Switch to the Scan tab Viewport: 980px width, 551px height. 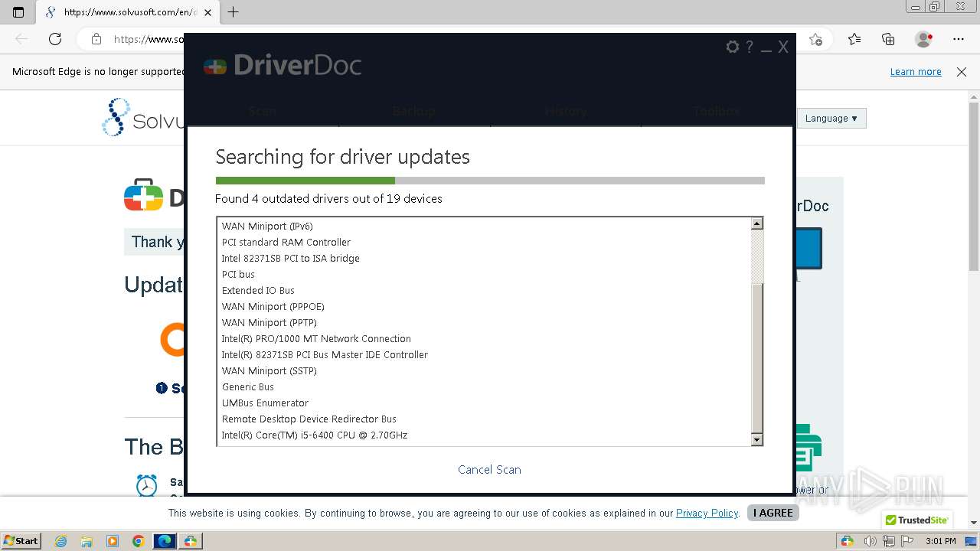263,111
